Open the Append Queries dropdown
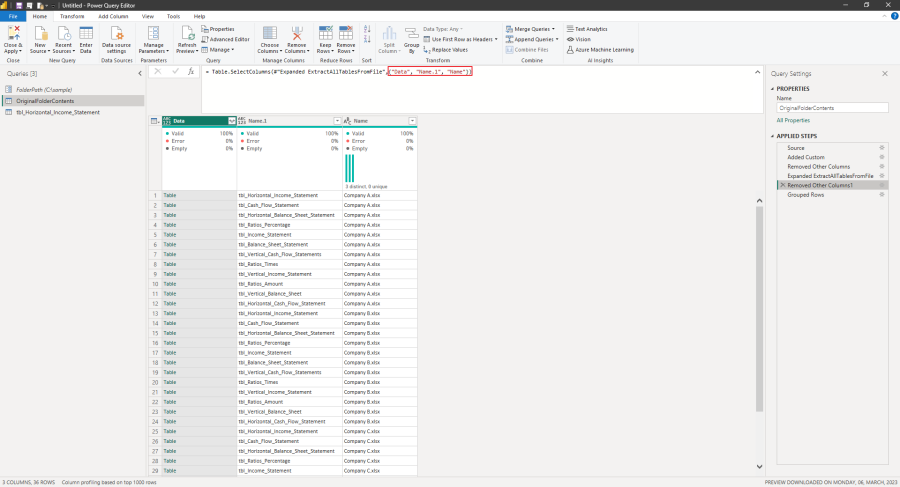The height and width of the screenshot is (487, 900). 532,39
